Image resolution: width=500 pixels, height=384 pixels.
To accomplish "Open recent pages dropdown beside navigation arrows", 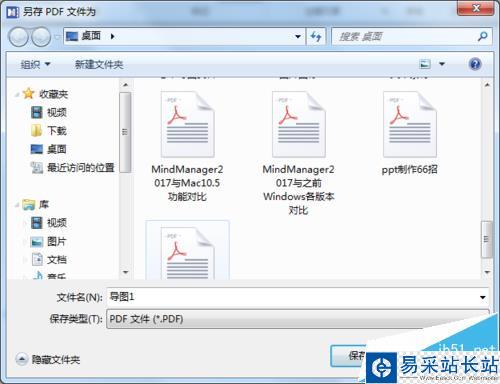I will pyautogui.click(x=57, y=37).
